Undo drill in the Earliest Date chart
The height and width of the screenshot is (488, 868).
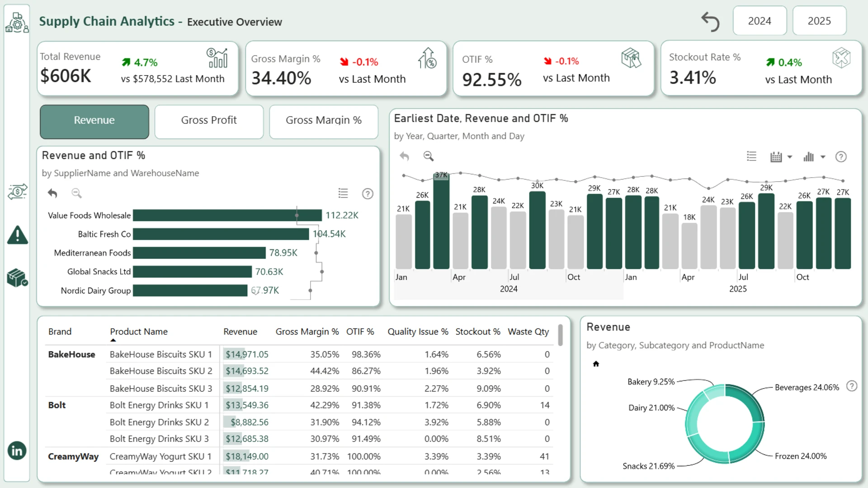click(x=404, y=156)
